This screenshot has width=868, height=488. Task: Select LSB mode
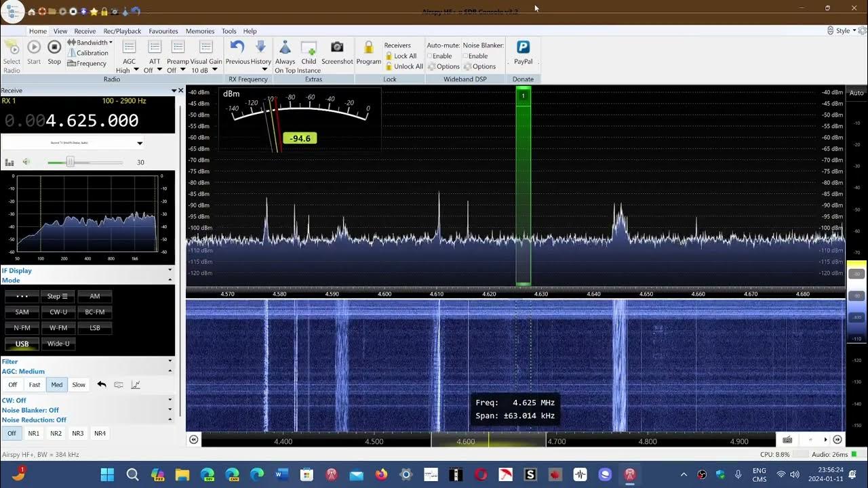point(95,328)
